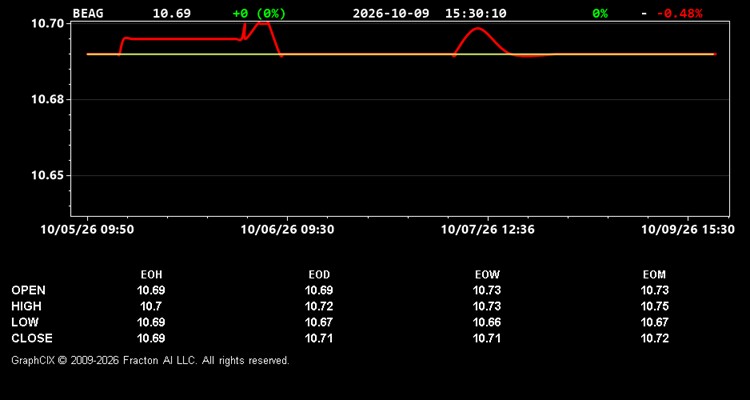The width and height of the screenshot is (750, 400).
Task: Select the current price 10.69 in header
Action: pyautogui.click(x=172, y=13)
